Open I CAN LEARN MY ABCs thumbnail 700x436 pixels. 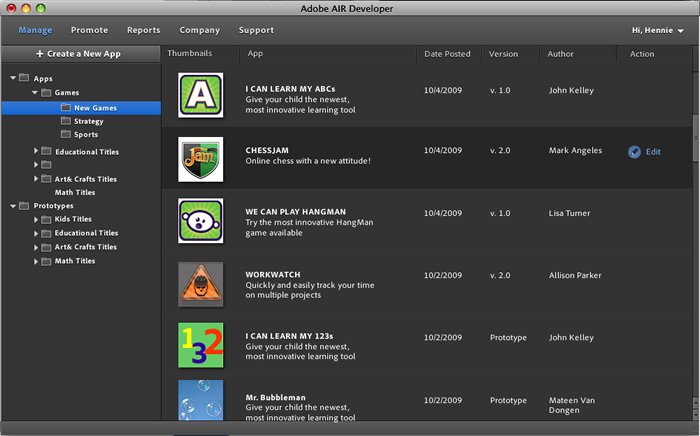[x=200, y=96]
